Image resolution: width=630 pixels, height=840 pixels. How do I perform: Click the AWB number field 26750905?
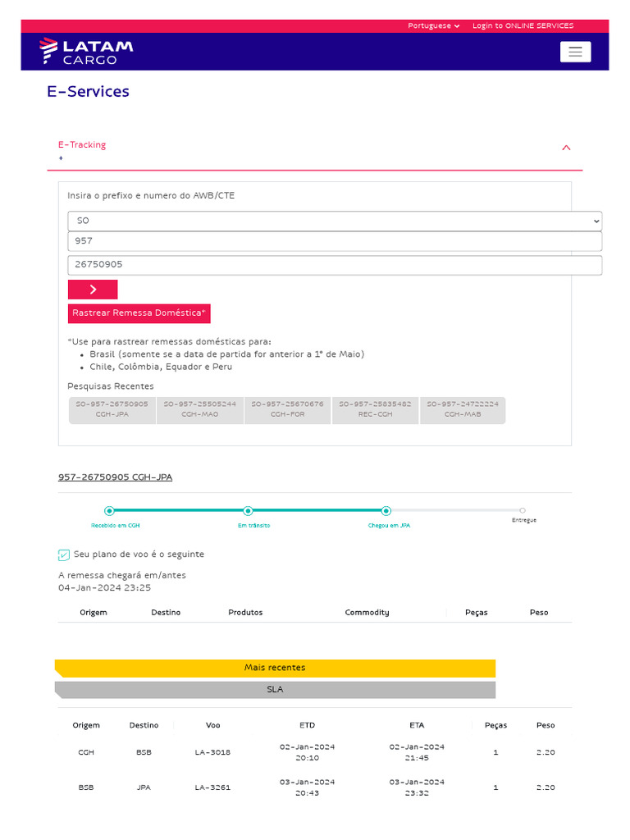[x=335, y=265]
